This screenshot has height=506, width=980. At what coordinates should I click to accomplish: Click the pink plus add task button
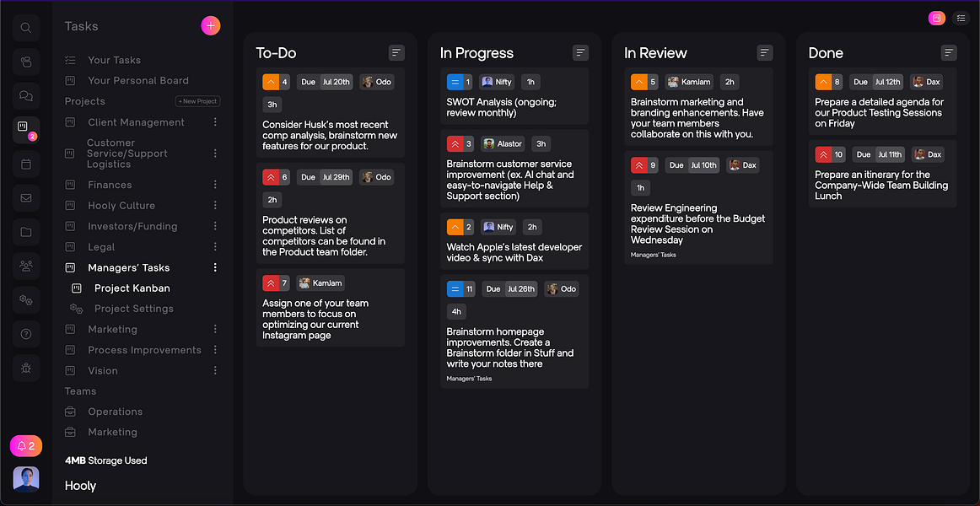[211, 26]
